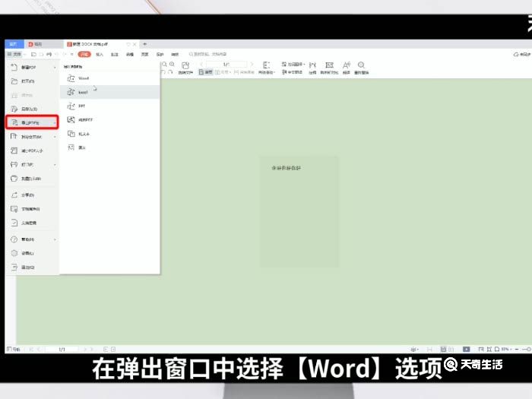Viewport: 532px width, 399px height.
Task: Click the Help question mark entry
Action: (x=32, y=239)
